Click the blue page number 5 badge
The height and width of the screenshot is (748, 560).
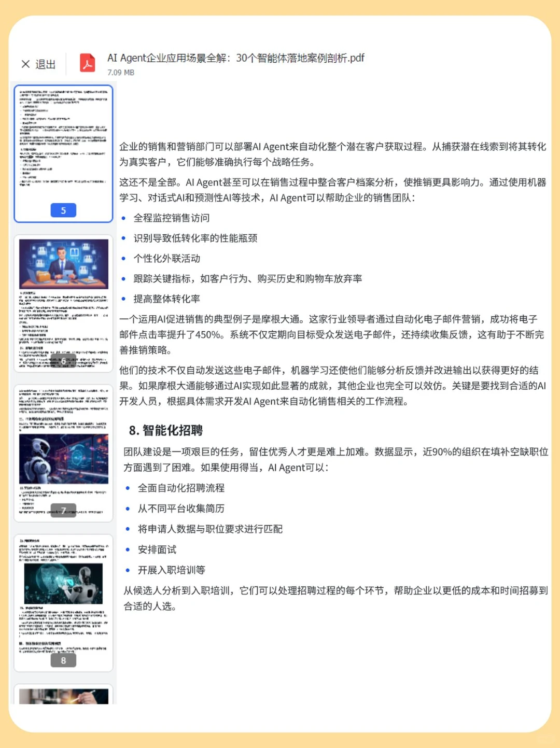63,210
